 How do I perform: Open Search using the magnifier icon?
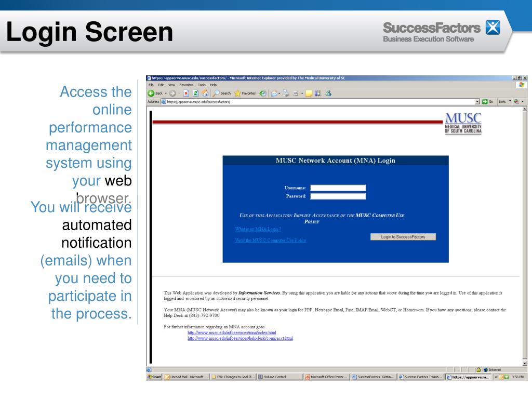point(217,94)
